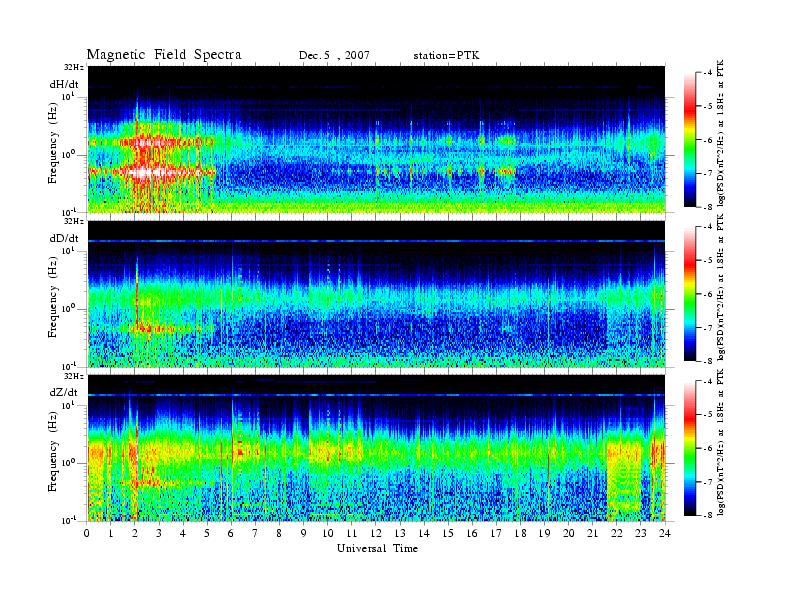792x612 pixels.
Task: Click hour 17 on the time axis
Action: (497, 533)
